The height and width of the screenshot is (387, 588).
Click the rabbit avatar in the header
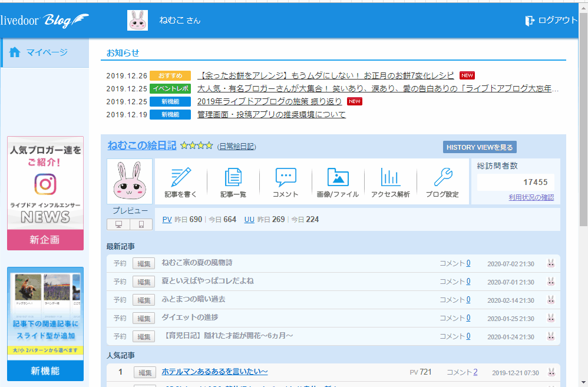pos(138,20)
